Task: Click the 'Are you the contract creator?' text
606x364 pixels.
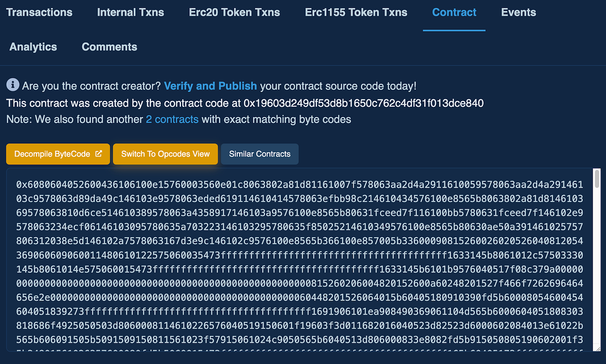Action: coord(91,86)
